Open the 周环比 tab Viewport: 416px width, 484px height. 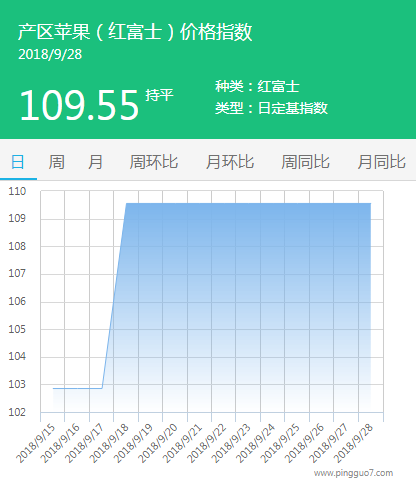pyautogui.click(x=154, y=162)
